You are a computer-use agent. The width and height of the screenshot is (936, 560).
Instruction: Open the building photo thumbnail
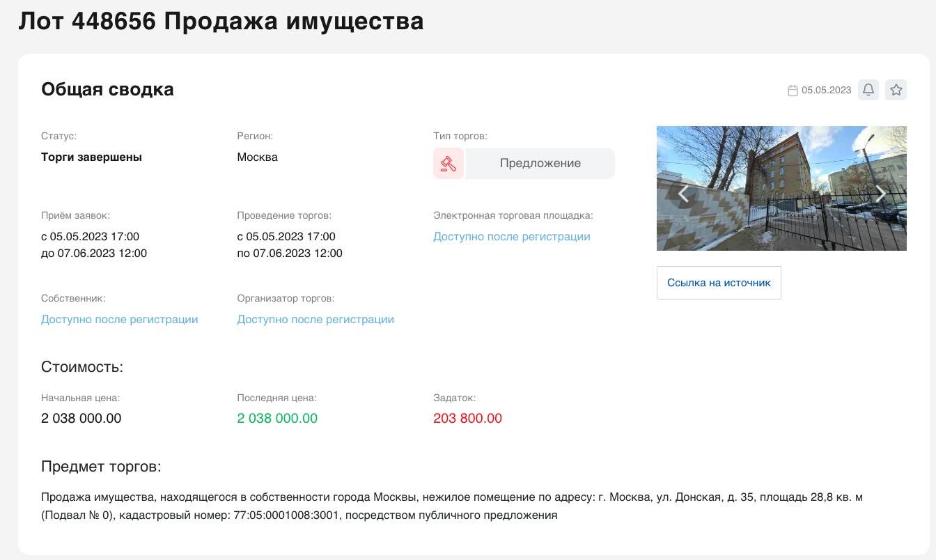(781, 188)
